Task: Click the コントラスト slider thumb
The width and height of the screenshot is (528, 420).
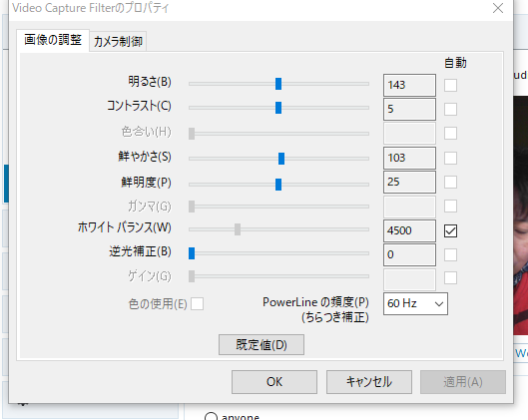Action: click(278, 108)
